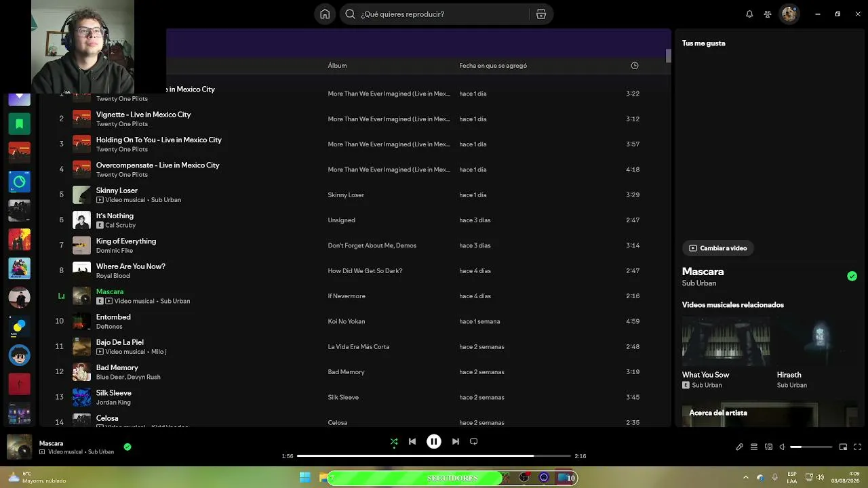Show hidden system tray icons

coord(746,478)
